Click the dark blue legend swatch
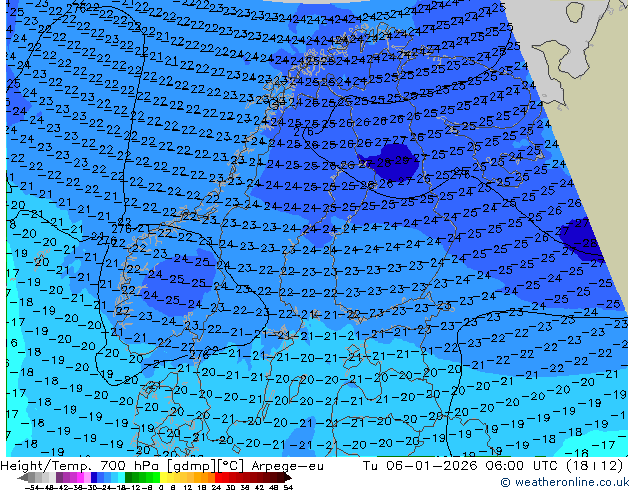Viewport: 634px width, 490px height. coord(94,477)
